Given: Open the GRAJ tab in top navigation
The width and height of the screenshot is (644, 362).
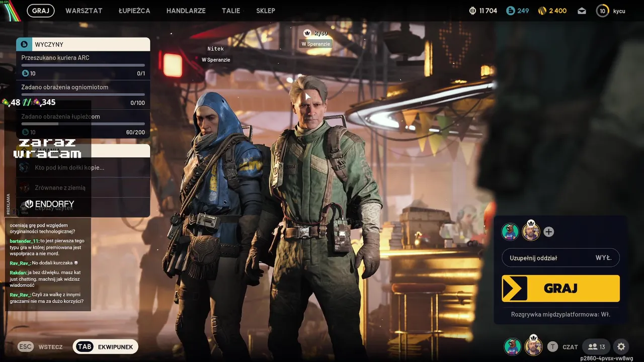Looking at the screenshot, I should pyautogui.click(x=41, y=11).
